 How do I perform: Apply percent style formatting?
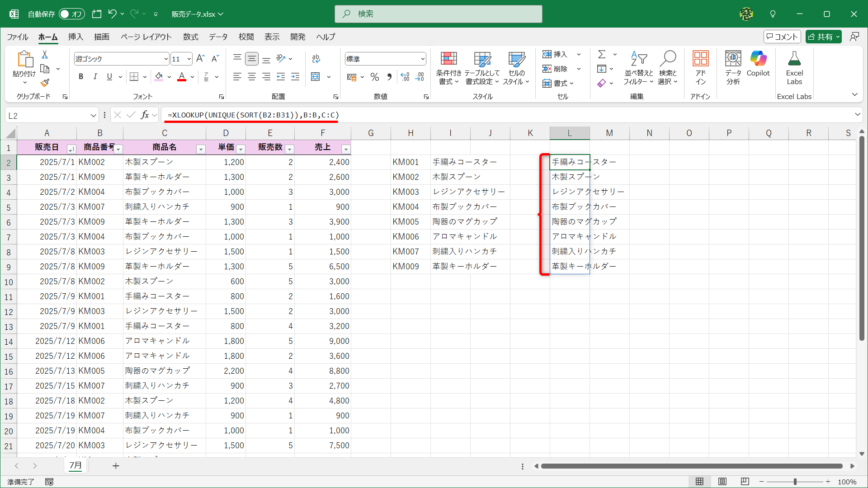(x=374, y=77)
